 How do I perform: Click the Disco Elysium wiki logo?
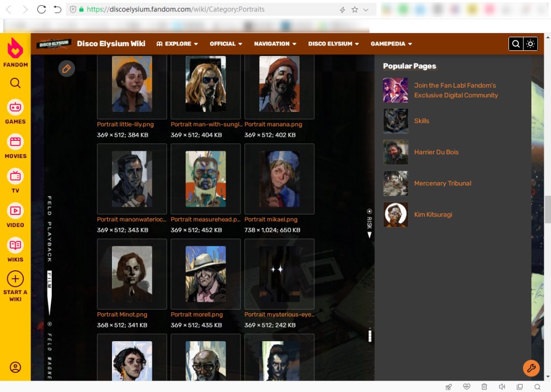(54, 44)
